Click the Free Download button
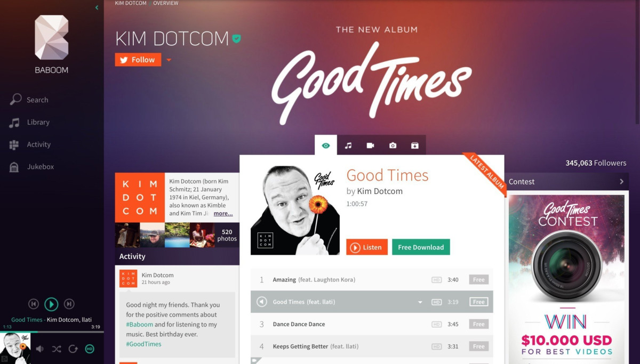The height and width of the screenshot is (364, 640). click(x=421, y=247)
